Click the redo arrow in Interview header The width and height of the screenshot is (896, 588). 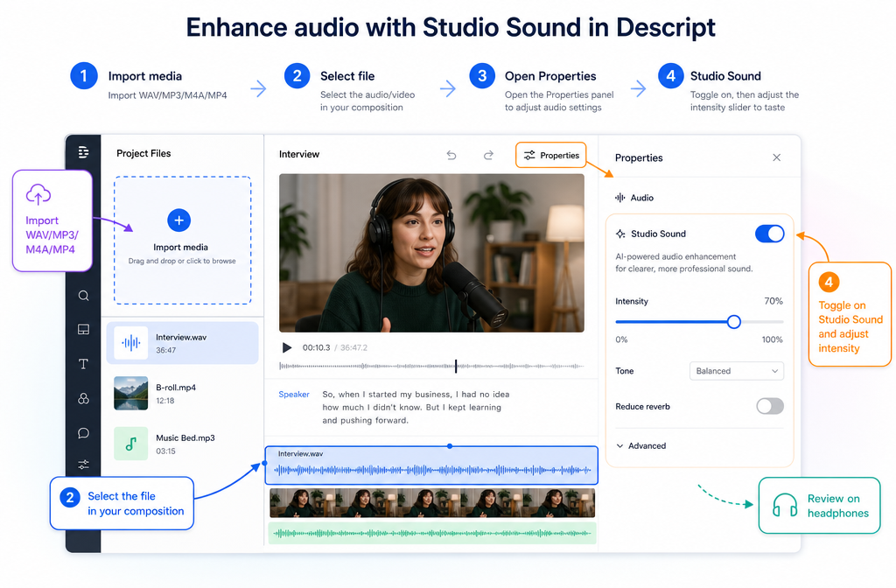click(x=488, y=155)
